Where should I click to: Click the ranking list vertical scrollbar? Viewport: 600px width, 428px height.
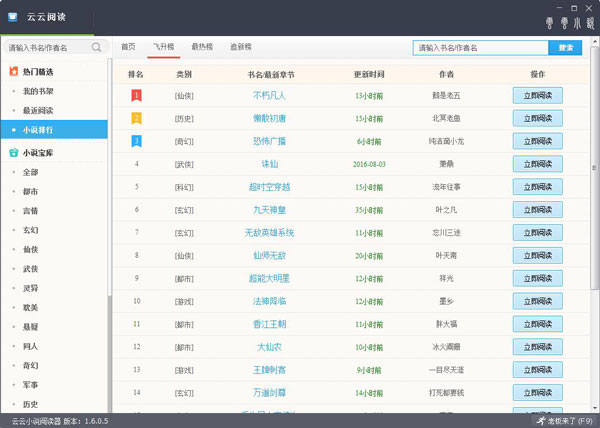[x=594, y=168]
